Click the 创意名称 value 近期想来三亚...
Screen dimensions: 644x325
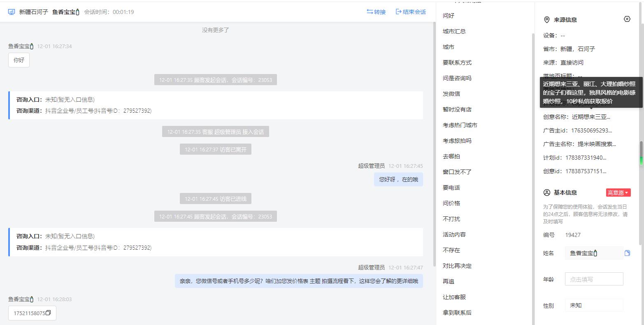pyautogui.click(x=591, y=117)
